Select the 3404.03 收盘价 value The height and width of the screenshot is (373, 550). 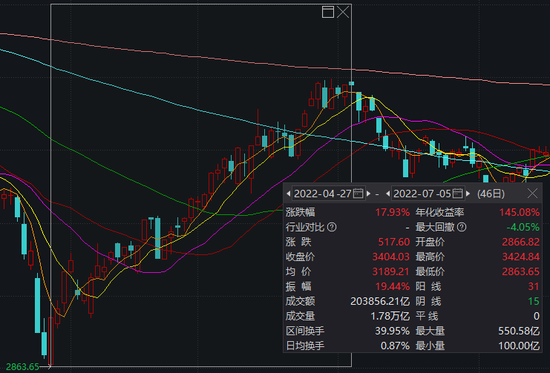(x=391, y=257)
